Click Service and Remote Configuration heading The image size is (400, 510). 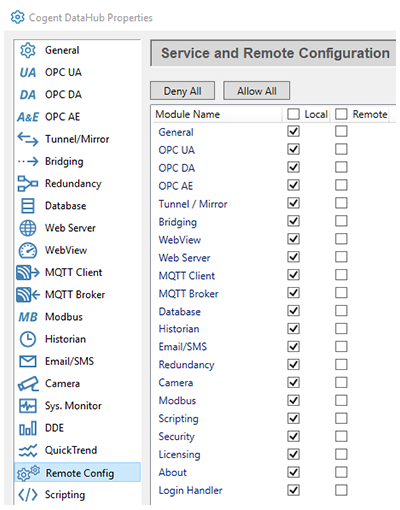(275, 53)
